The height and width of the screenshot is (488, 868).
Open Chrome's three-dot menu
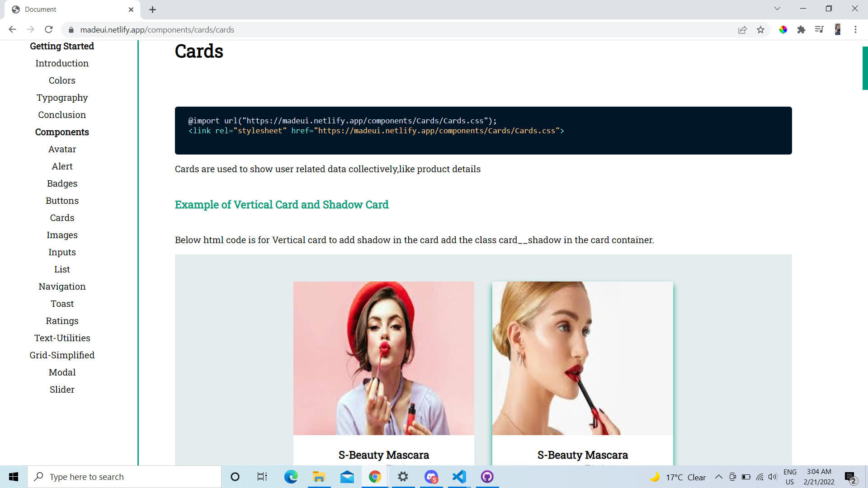click(x=855, y=30)
